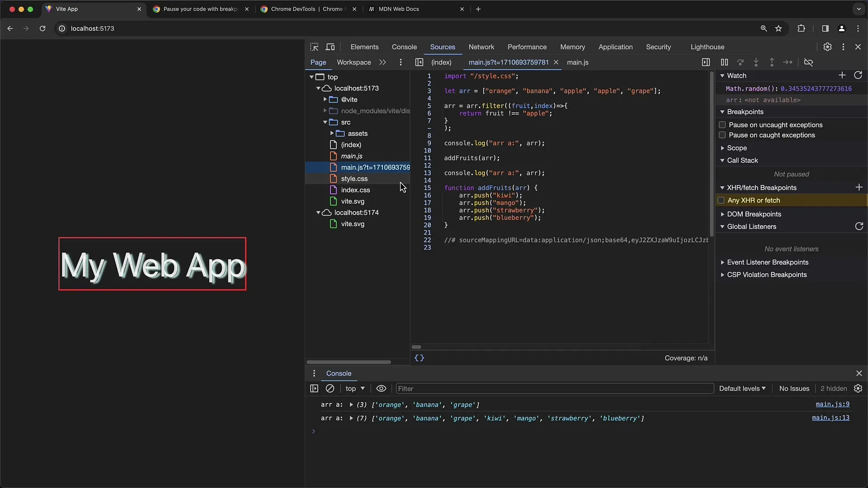Screen dimensions: 868x488
Task: Open the Performance panel
Action: click(x=527, y=47)
